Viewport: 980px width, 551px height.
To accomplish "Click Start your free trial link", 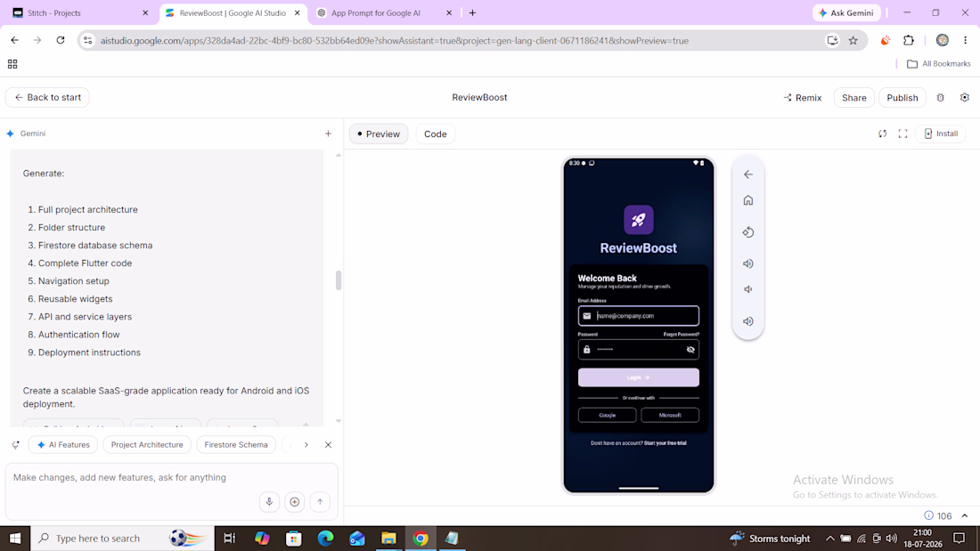I will [665, 443].
